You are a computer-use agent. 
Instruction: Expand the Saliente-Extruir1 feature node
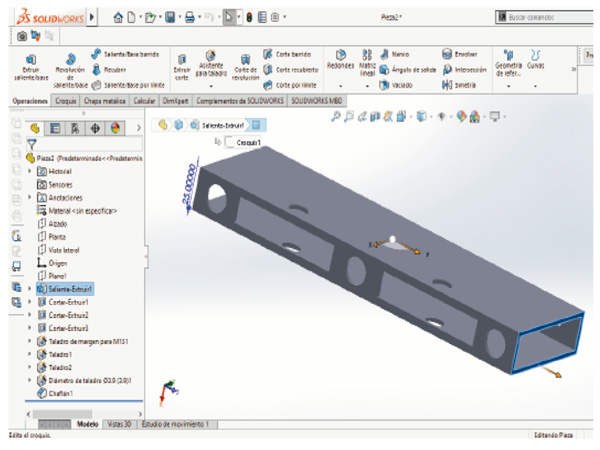point(30,289)
